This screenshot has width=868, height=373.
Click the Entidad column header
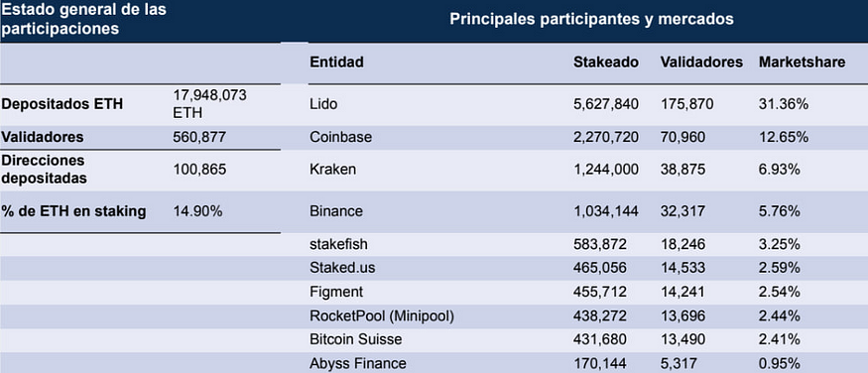tap(336, 62)
